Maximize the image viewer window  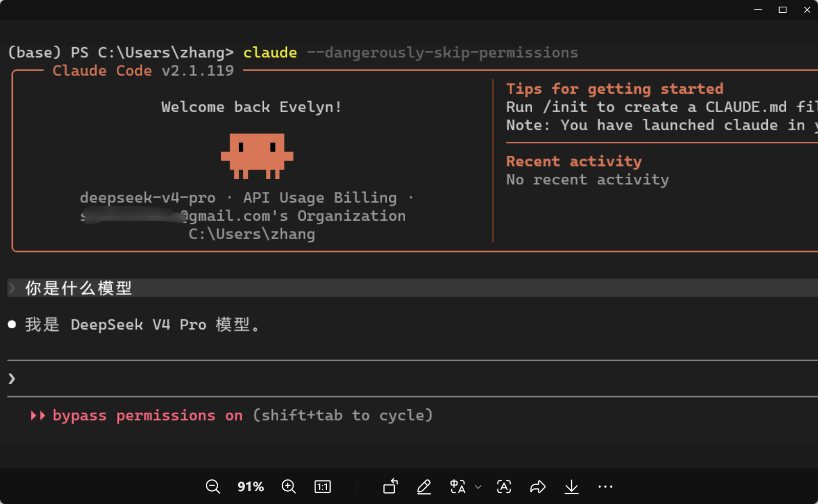click(x=783, y=10)
